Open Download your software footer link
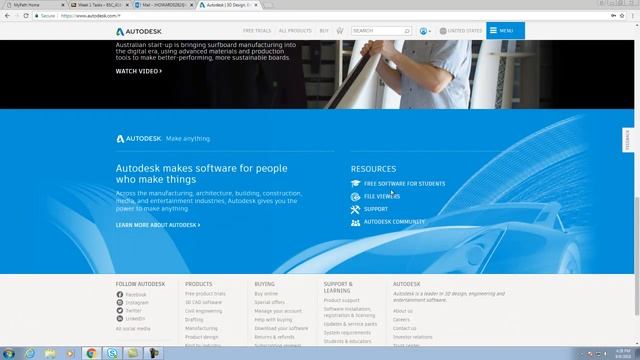Image resolution: width=640 pixels, height=360 pixels. (x=281, y=328)
